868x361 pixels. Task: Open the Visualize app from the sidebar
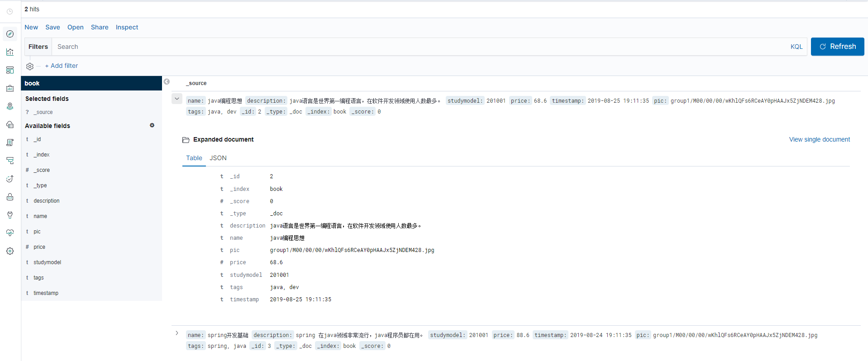coord(10,52)
